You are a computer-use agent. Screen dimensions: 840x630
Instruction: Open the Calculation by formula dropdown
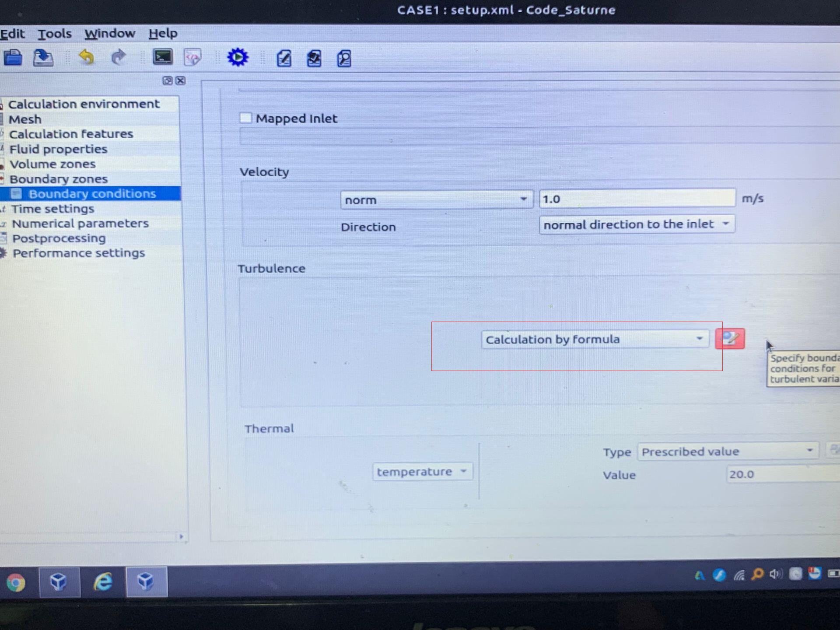[x=595, y=339]
